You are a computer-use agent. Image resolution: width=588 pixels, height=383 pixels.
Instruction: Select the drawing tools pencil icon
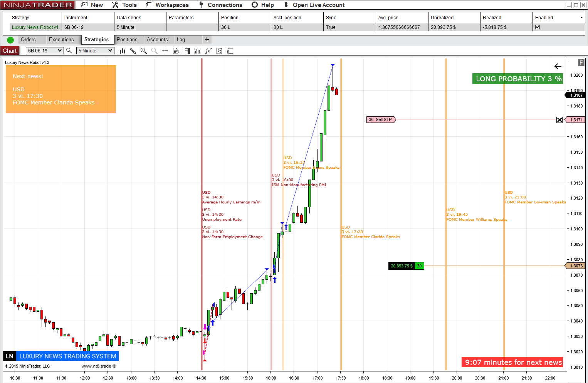tap(133, 51)
